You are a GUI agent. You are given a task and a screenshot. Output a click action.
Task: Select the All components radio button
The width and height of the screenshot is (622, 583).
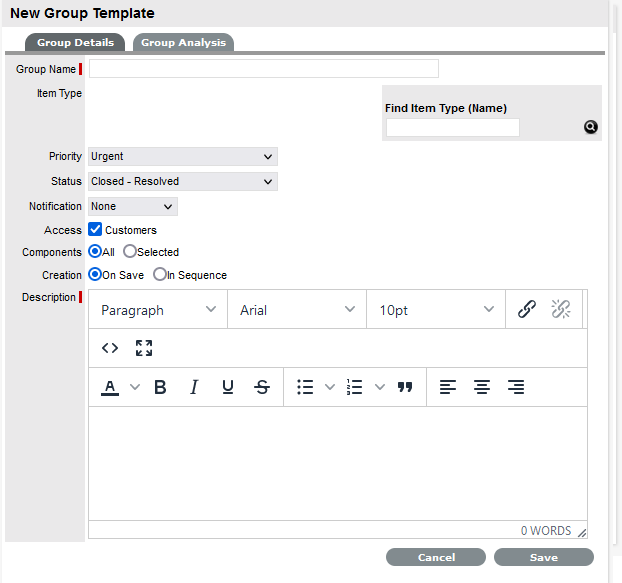[95, 251]
